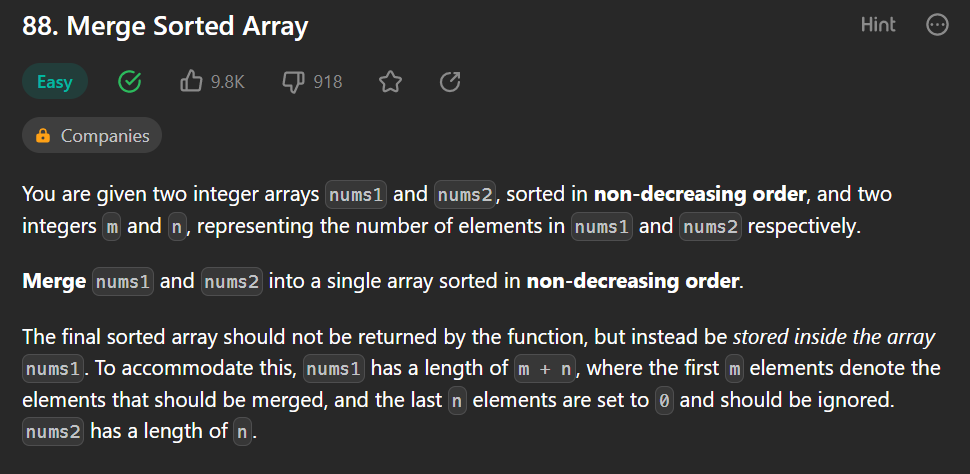The height and width of the screenshot is (474, 970).
Task: Click the orange lock icon beside Companies
Action: tap(43, 136)
